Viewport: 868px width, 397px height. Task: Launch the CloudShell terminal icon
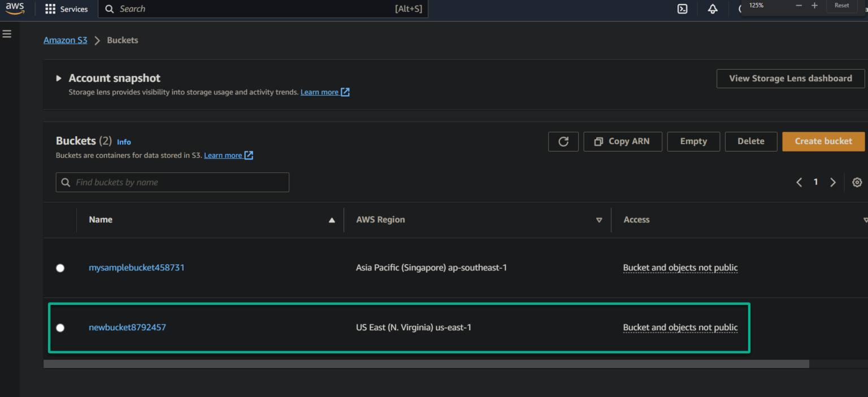(682, 9)
